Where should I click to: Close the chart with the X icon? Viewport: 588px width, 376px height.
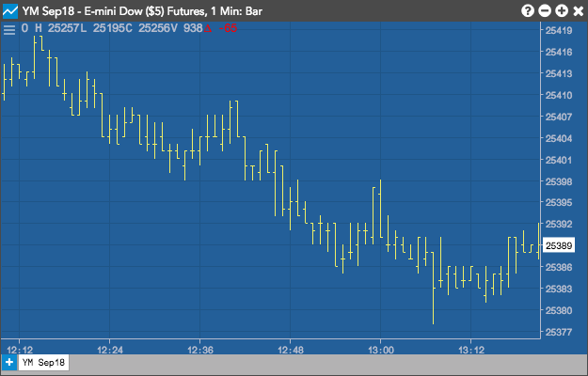[x=579, y=11]
